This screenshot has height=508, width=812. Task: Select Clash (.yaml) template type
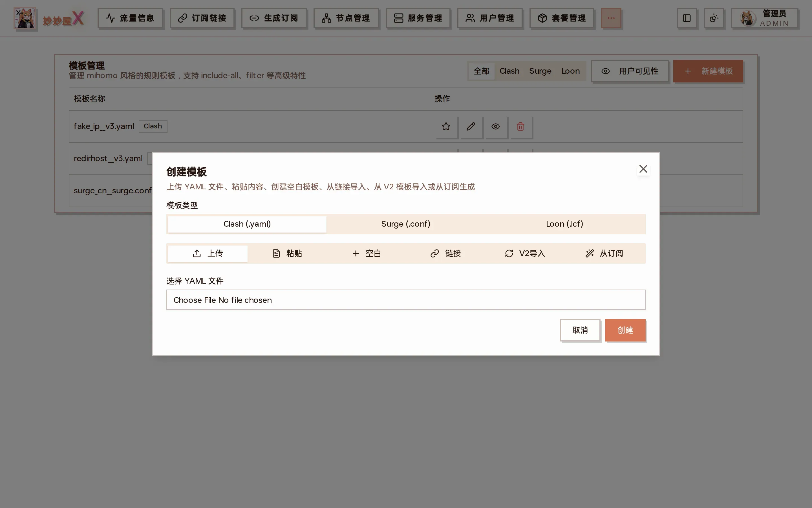click(x=247, y=224)
